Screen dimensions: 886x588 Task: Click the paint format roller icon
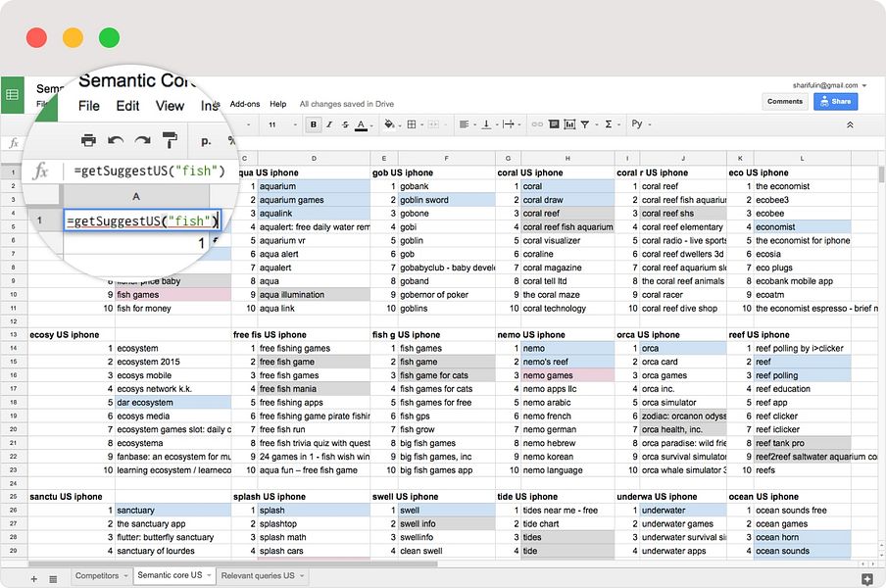tap(170, 140)
